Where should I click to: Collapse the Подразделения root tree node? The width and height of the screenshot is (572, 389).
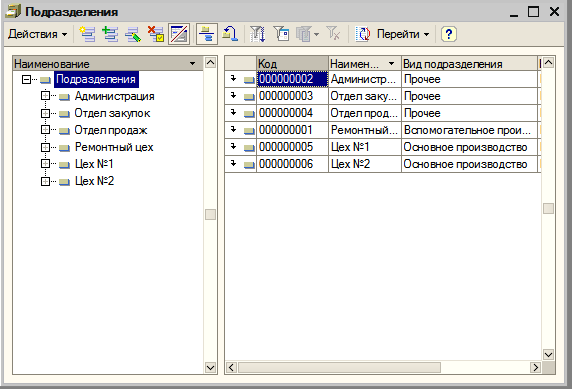[26, 79]
